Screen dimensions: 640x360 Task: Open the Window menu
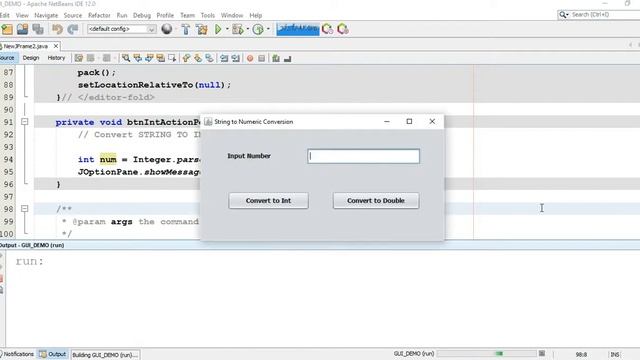click(x=232, y=15)
